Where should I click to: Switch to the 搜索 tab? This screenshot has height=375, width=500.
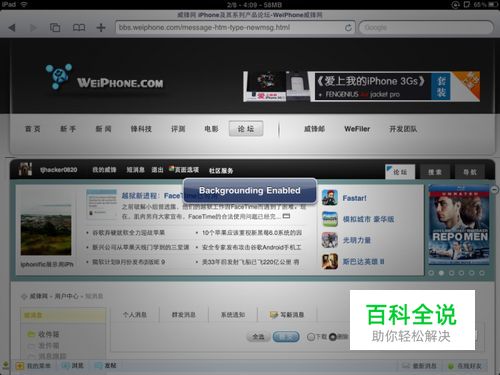pos(435,172)
